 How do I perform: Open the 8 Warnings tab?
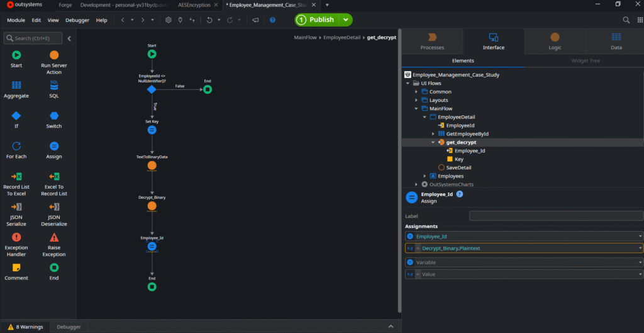(x=25, y=327)
